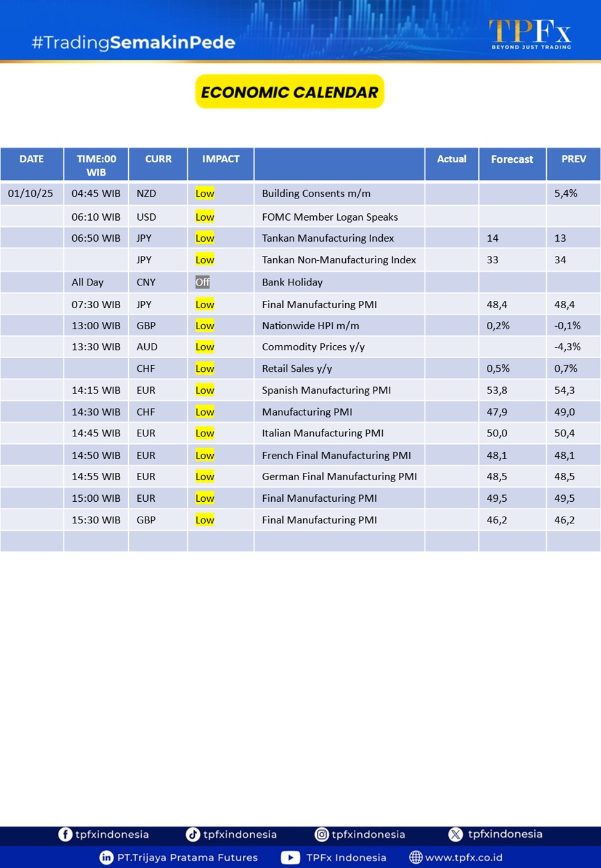
Task: Click the LinkedIn icon in footer
Action: point(107,858)
